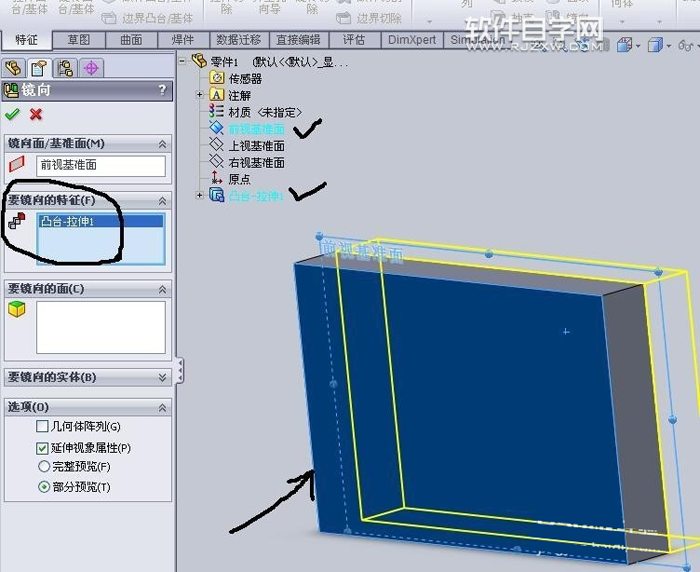Click the mirror plane field 前视基准面
Image resolution: width=700 pixels, height=572 pixels.
point(101,165)
